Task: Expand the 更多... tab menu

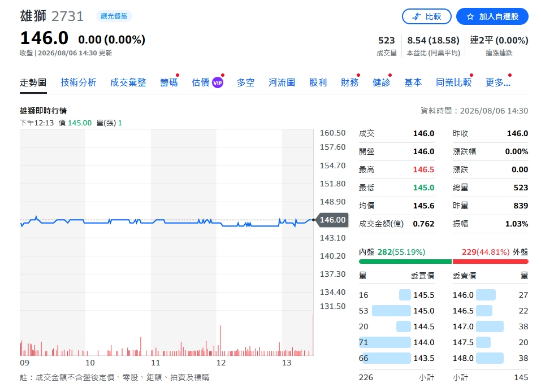Action: (x=498, y=82)
